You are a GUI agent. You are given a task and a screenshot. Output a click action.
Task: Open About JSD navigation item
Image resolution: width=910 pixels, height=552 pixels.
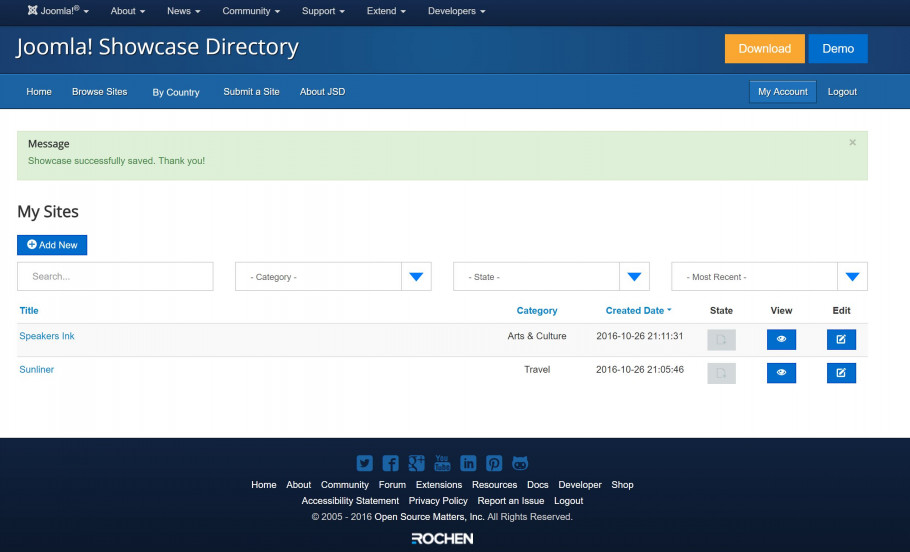click(x=322, y=92)
